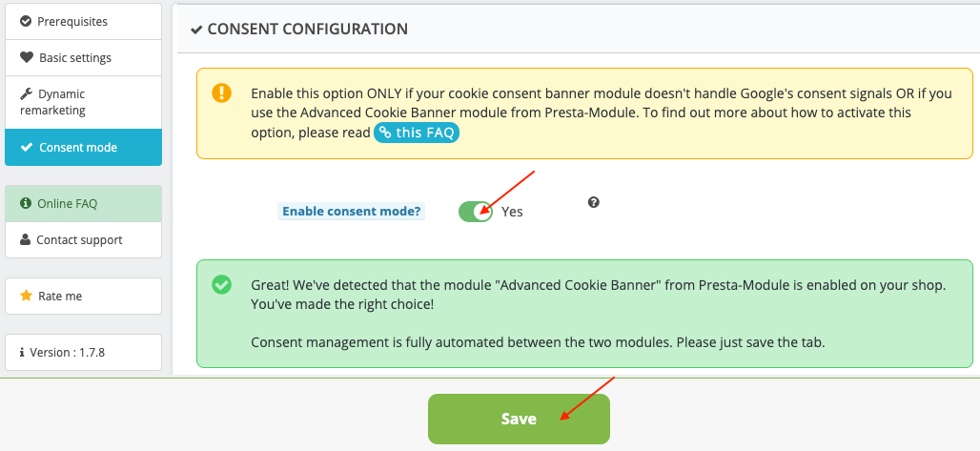Image resolution: width=980 pixels, height=451 pixels.
Task: Click the wrench icon for Dynamic remarketing
Action: coord(27,93)
